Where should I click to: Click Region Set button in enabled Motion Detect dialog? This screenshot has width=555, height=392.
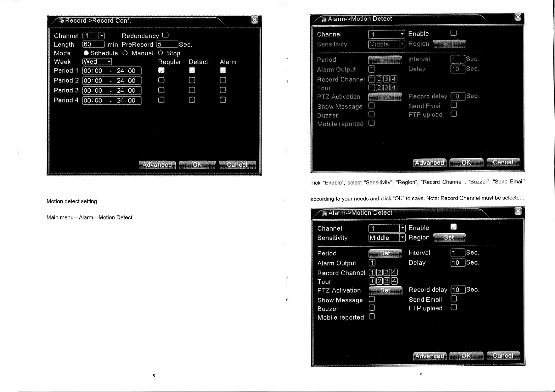[x=449, y=237]
